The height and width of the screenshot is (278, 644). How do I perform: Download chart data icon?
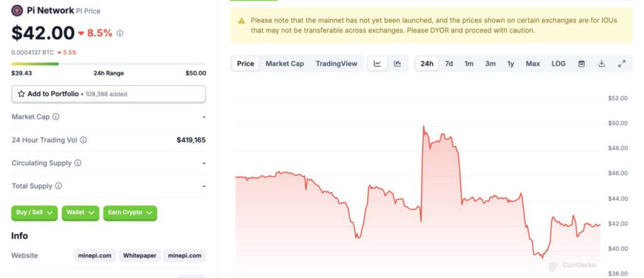[602, 64]
